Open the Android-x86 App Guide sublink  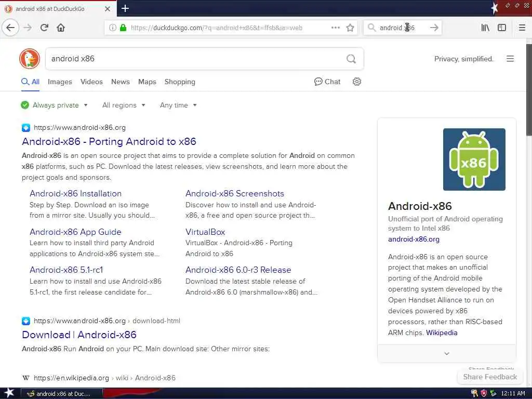75,232
